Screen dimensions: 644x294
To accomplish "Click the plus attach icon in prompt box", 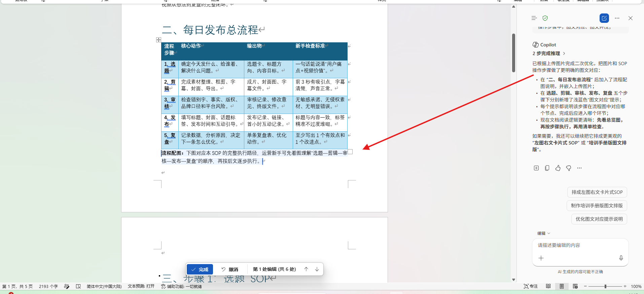I will coord(541,258).
